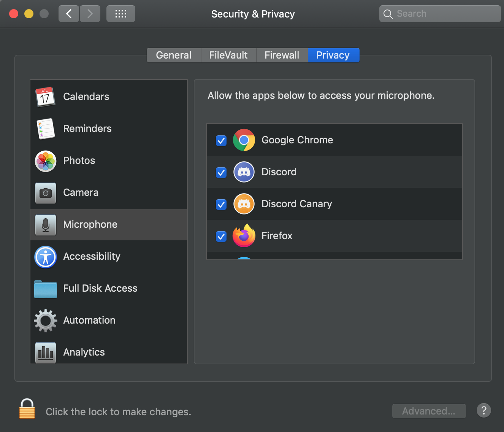Image resolution: width=504 pixels, height=432 pixels.
Task: Click 'Click the lock to make changes' text
Action: (118, 412)
